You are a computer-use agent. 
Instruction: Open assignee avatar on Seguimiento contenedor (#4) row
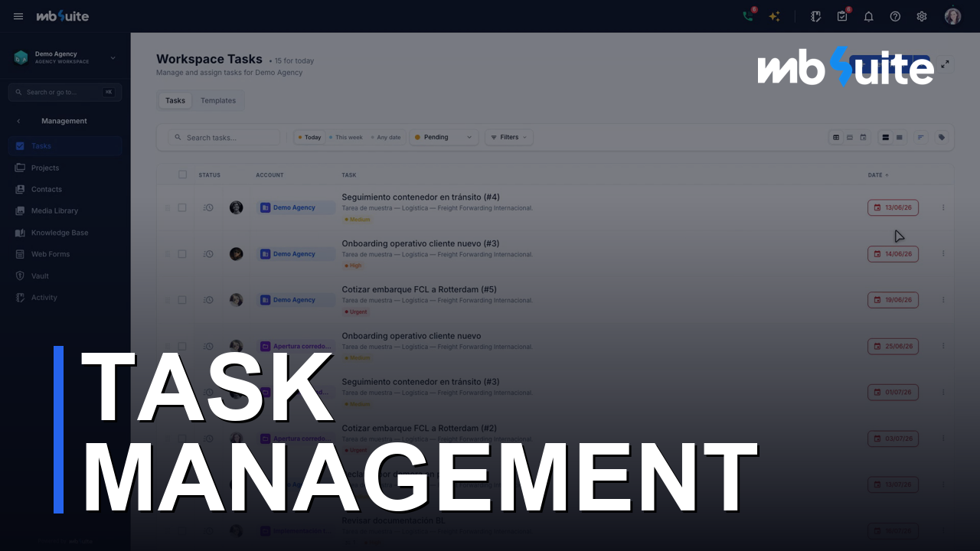pos(236,207)
